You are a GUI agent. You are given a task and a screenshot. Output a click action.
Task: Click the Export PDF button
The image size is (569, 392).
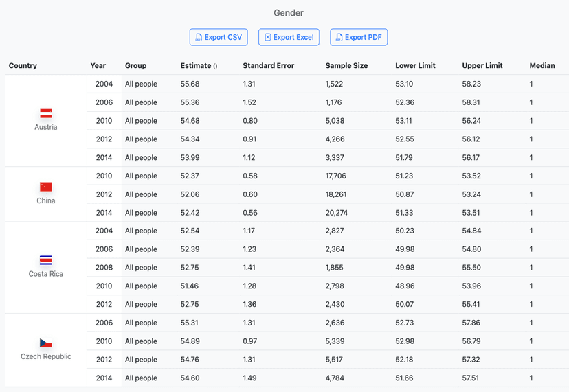[x=359, y=37]
